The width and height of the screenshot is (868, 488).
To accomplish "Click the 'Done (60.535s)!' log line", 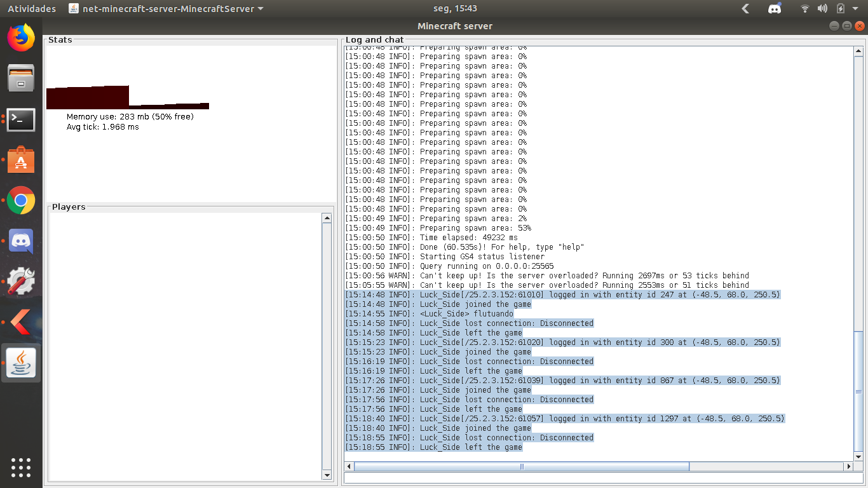I will click(x=465, y=247).
